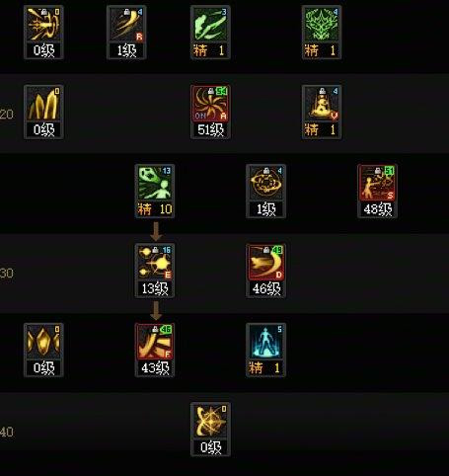
Task: Select the figure casting sparks skill keyed S
Action: pyautogui.click(x=377, y=183)
